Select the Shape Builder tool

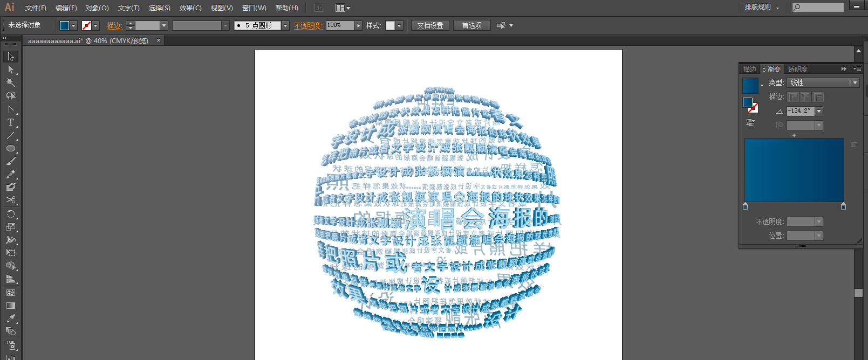coord(11,266)
